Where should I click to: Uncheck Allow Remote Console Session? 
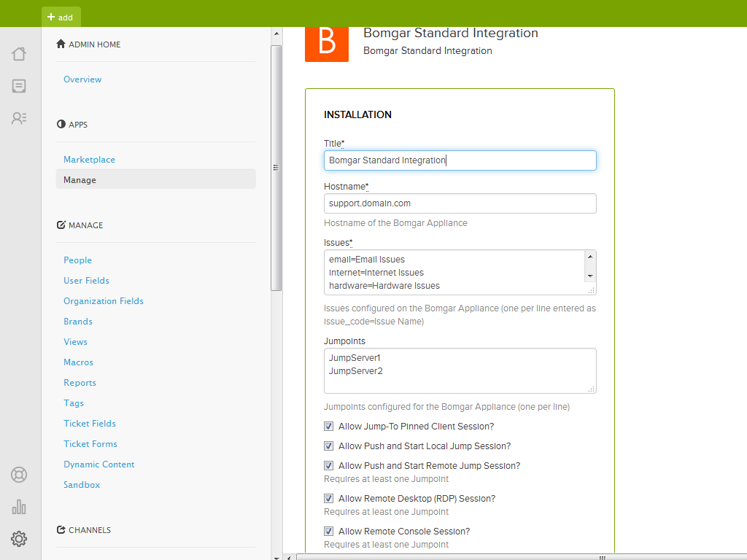pos(329,532)
